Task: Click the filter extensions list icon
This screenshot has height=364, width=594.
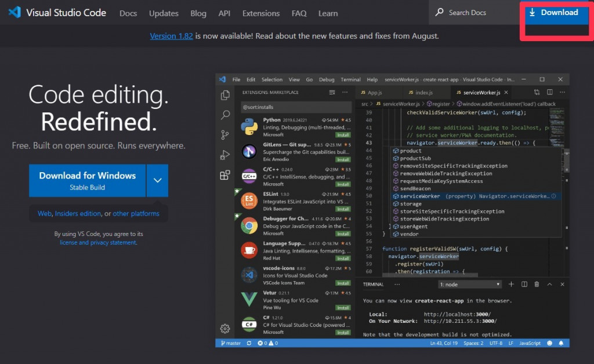Action: (x=332, y=92)
